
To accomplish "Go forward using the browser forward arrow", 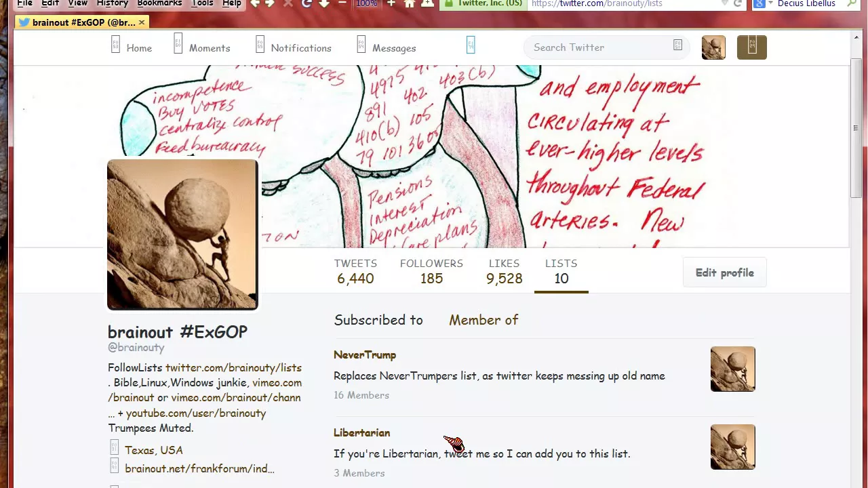I will click(270, 3).
